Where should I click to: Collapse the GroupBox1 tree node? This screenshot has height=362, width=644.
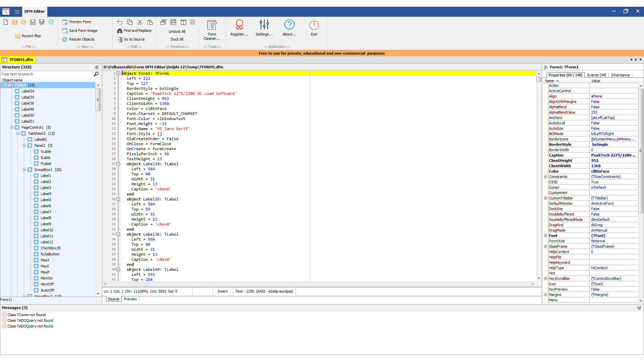pos(24,170)
